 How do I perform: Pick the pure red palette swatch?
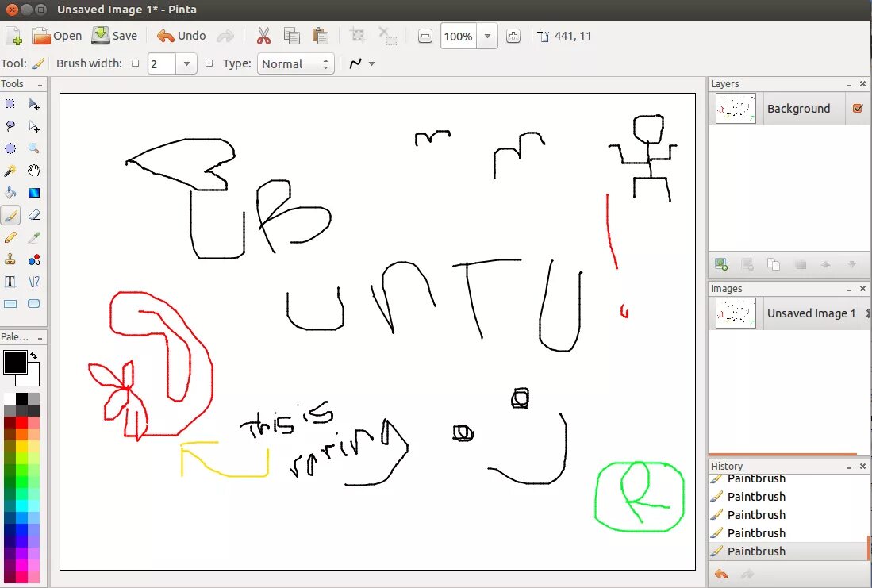[21, 423]
